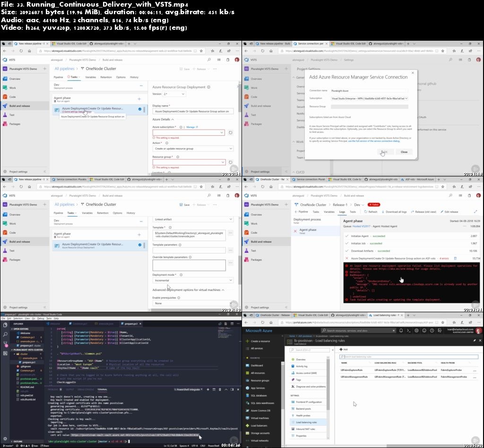484x448 pixels.
Task: Open the empty Azure subscription dropdown
Action: pyautogui.click(x=189, y=132)
